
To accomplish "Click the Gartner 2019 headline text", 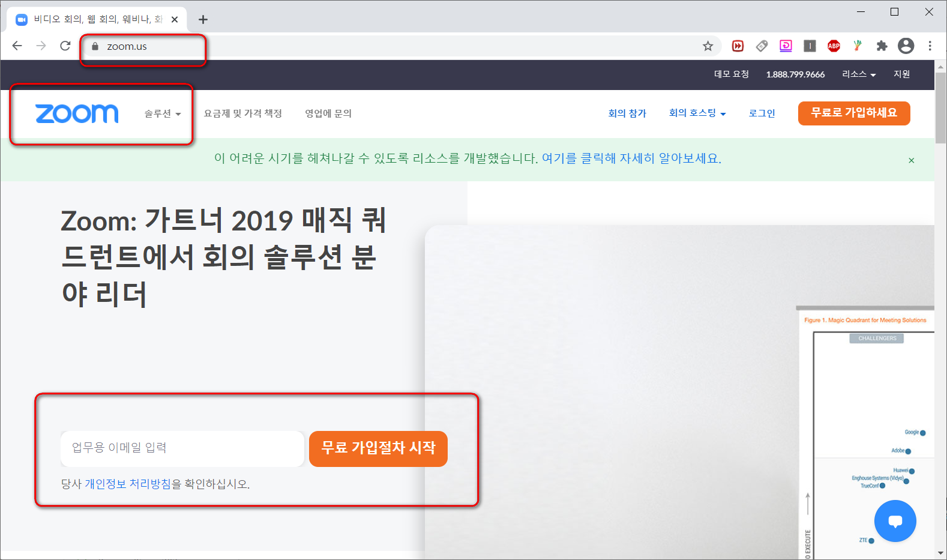I will click(x=223, y=257).
